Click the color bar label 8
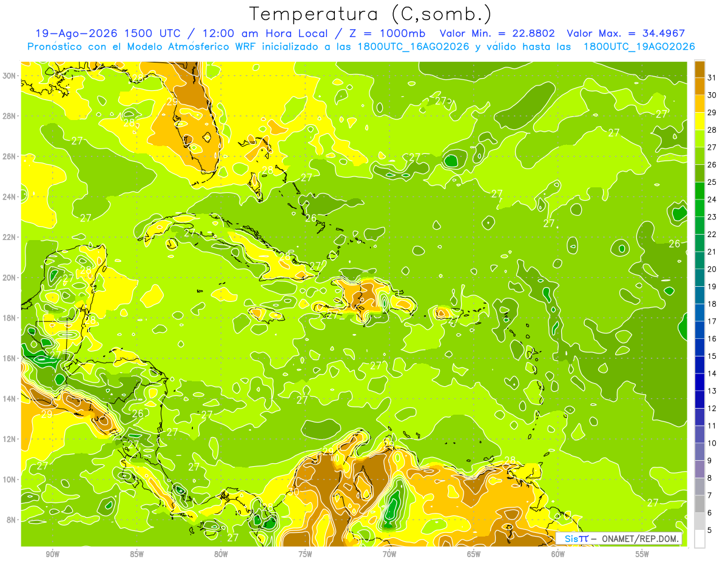 (710, 478)
